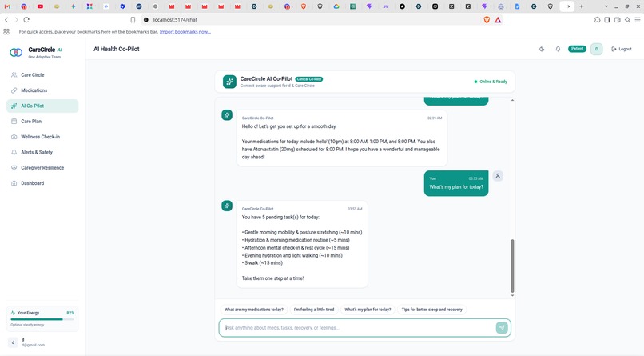This screenshot has height=356, width=644.
Task: Toggle browser sidebar panel icon
Action: [607, 20]
